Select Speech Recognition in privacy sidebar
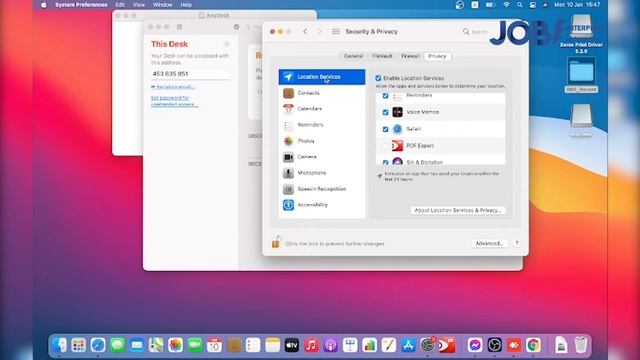The height and width of the screenshot is (360, 640). (x=322, y=189)
